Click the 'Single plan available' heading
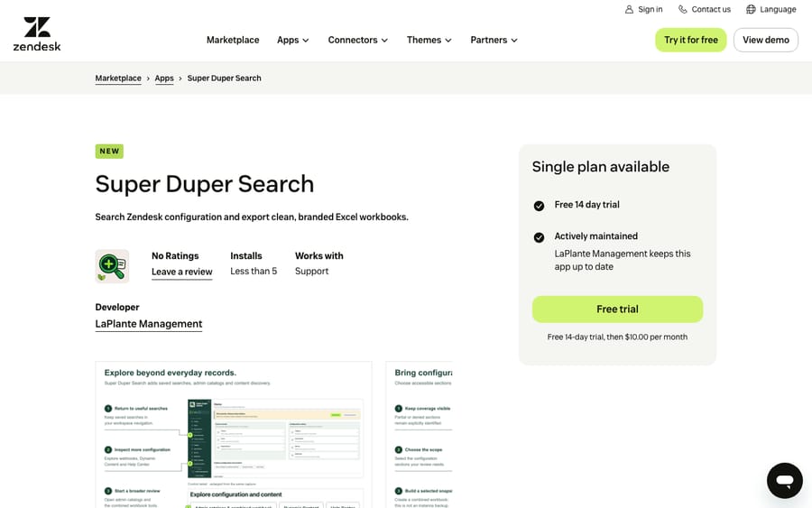The height and width of the screenshot is (508, 812). coord(601,167)
